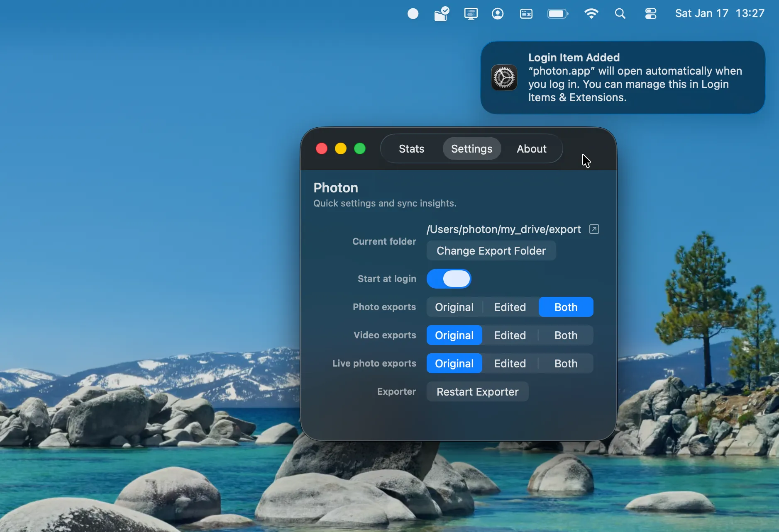
Task: Click the screen sharing display menu bar icon
Action: point(471,14)
